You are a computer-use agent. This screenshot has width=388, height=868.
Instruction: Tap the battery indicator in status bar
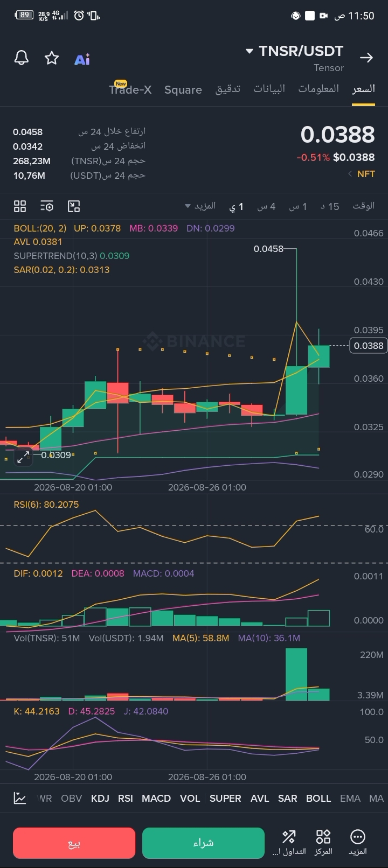point(24,15)
